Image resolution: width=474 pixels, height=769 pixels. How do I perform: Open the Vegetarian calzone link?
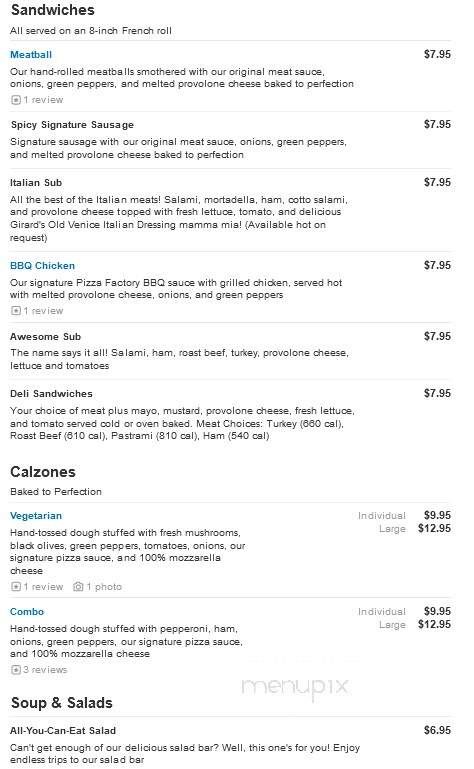(x=36, y=516)
